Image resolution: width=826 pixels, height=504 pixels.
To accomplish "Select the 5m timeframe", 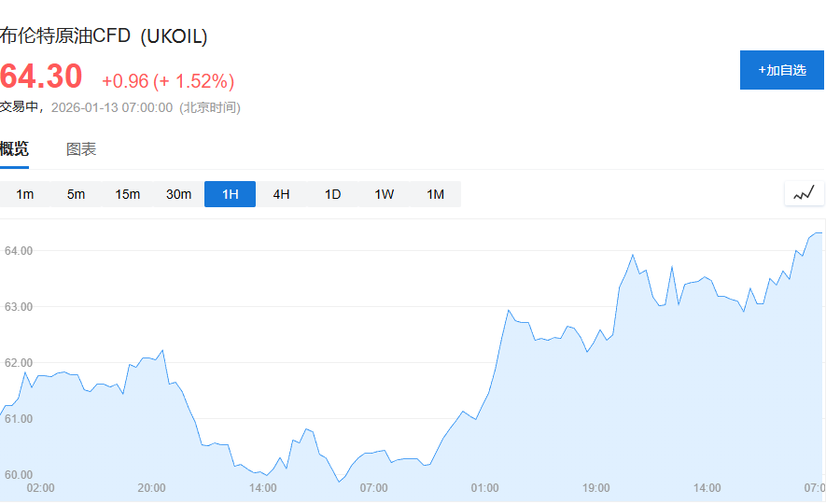I will pyautogui.click(x=76, y=194).
